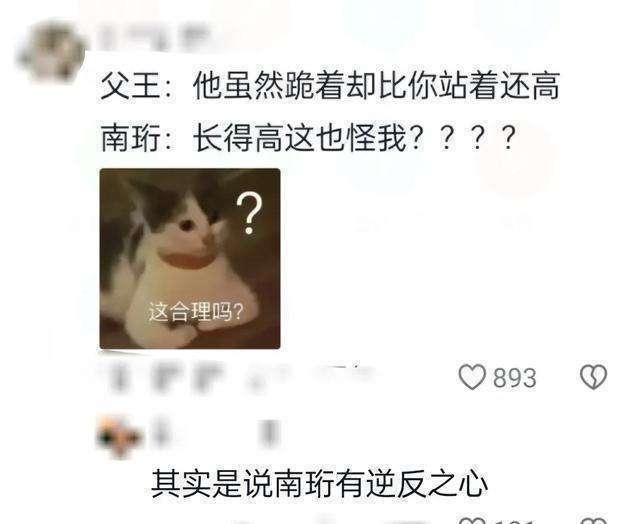Screen dimensions: 640x524
Task: Tap the 这合理吗? caption on the meme
Action: coord(196,312)
